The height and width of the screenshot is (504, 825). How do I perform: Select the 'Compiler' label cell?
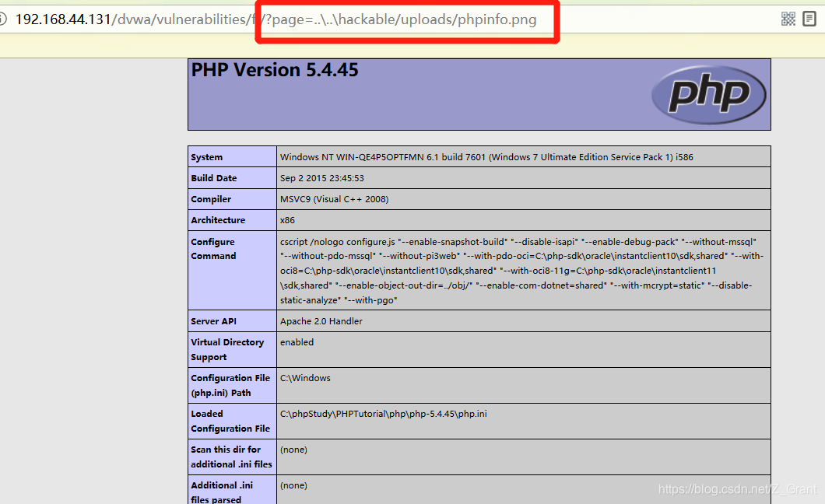click(233, 198)
